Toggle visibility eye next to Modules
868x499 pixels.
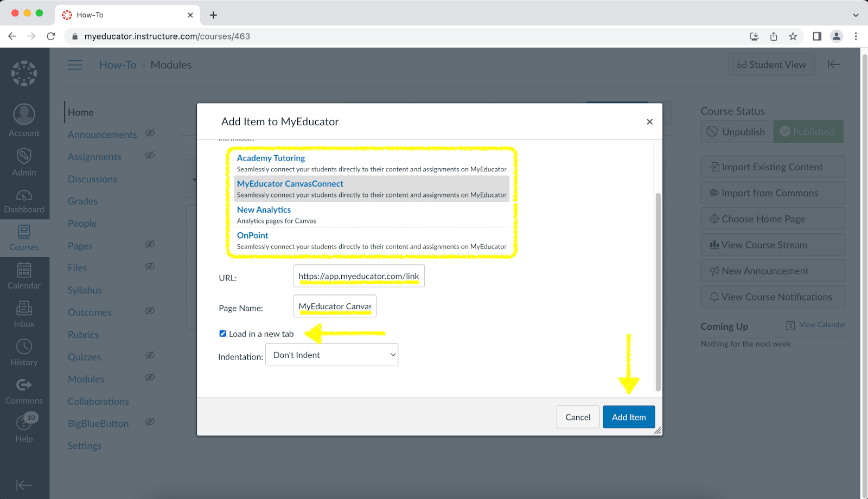click(150, 378)
